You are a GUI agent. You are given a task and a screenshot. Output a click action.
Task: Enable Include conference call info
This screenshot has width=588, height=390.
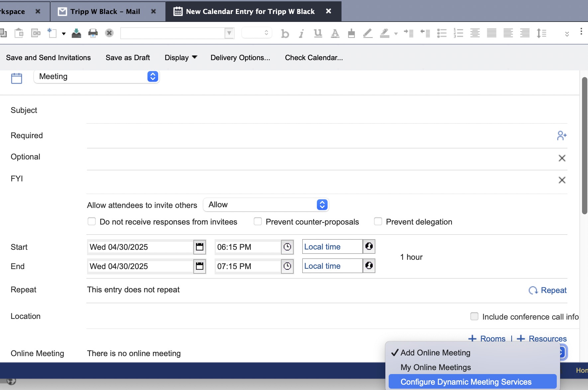pos(475,316)
